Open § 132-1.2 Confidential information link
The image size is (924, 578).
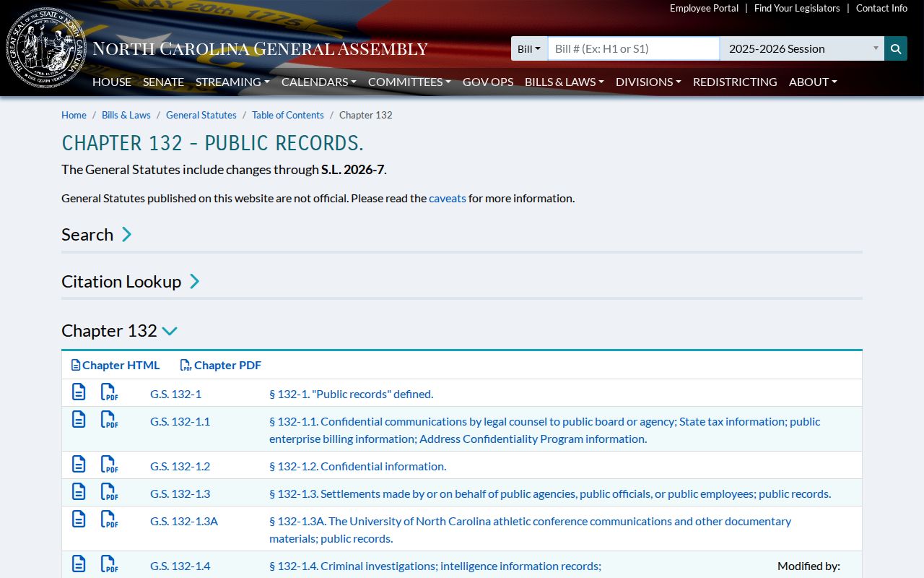pos(358,466)
